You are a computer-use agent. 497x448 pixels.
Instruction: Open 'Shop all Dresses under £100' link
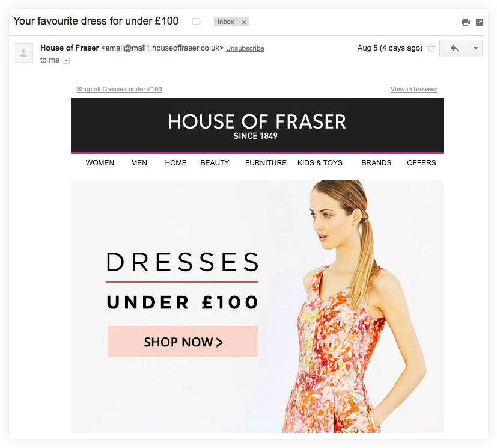(119, 89)
